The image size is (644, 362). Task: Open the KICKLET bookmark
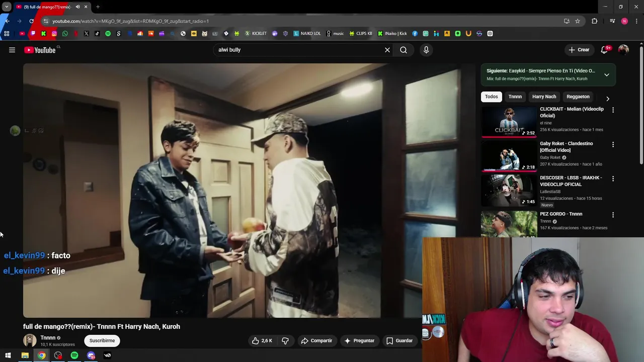tap(256, 34)
